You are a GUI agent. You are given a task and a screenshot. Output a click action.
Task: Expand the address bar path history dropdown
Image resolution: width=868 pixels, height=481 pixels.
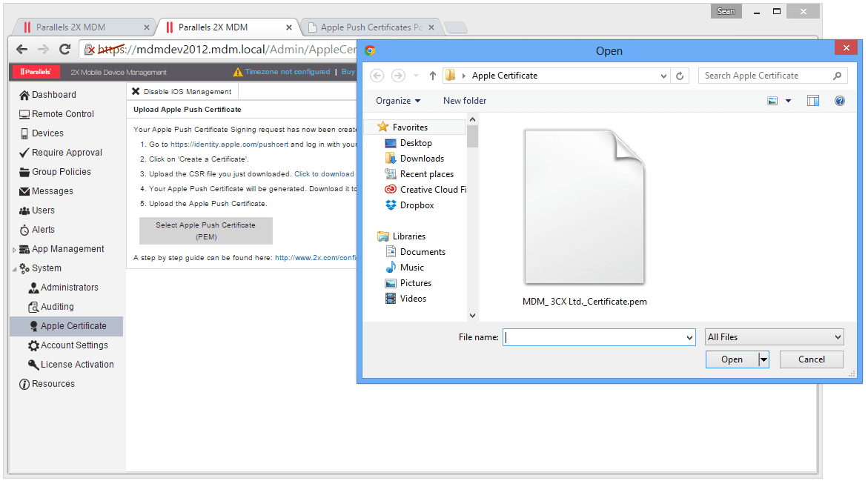point(663,76)
